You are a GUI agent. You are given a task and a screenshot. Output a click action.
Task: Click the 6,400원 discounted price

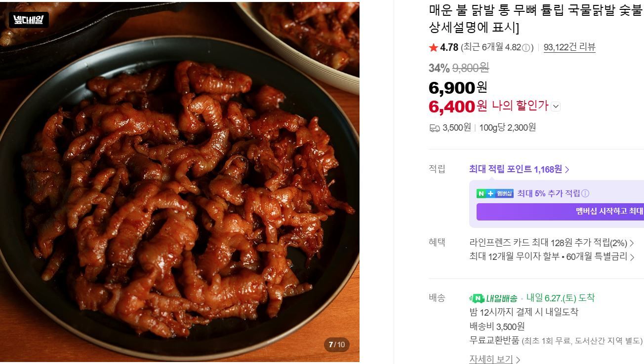(458, 106)
